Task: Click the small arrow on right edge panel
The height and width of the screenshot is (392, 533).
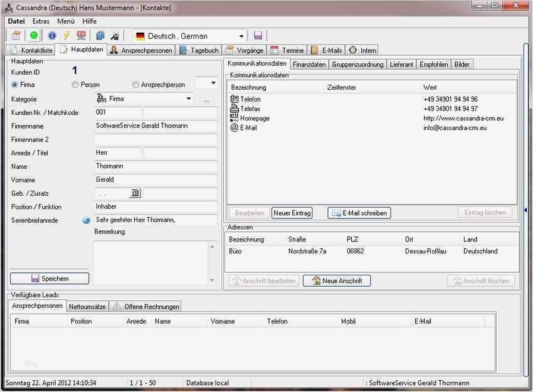Action: click(x=525, y=210)
